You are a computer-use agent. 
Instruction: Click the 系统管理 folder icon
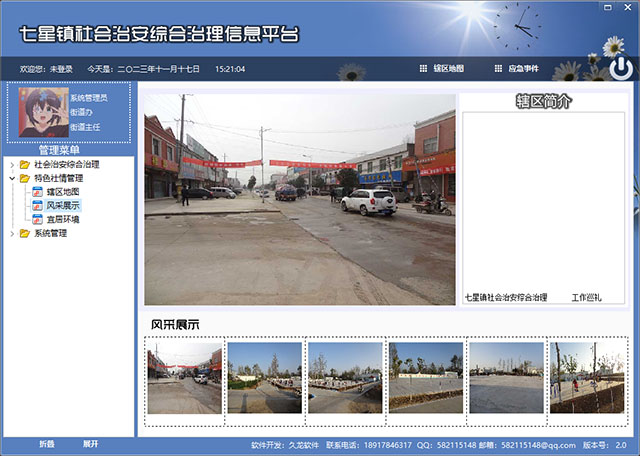click(x=25, y=234)
